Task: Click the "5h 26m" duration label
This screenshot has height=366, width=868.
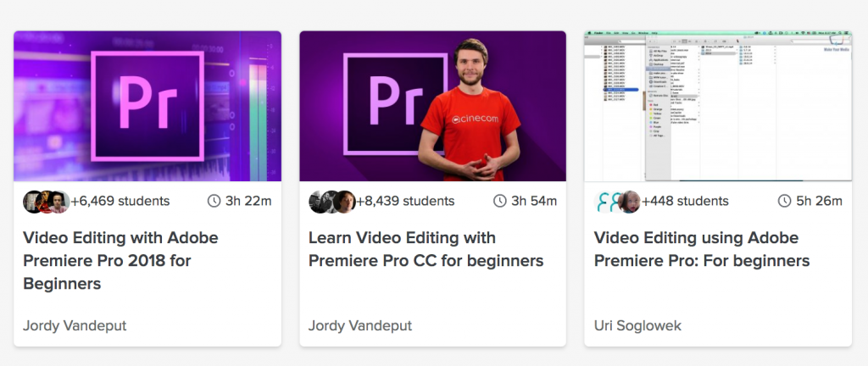Action: [x=821, y=201]
